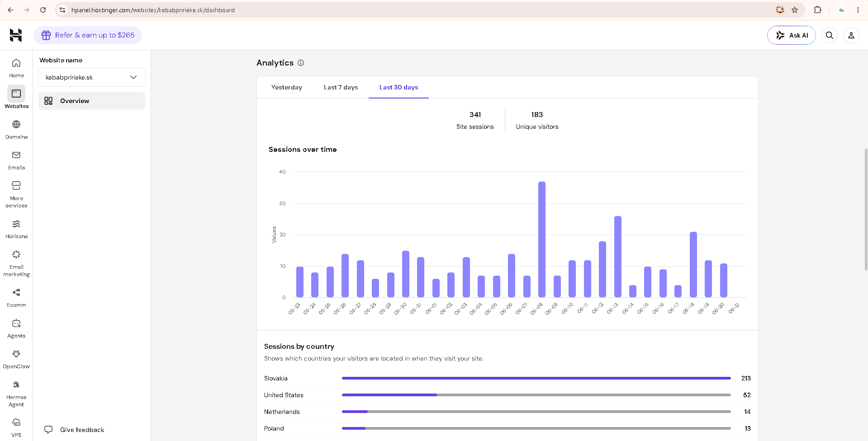The height and width of the screenshot is (441, 868).
Task: Switch to the Yesterday tab
Action: (x=287, y=87)
